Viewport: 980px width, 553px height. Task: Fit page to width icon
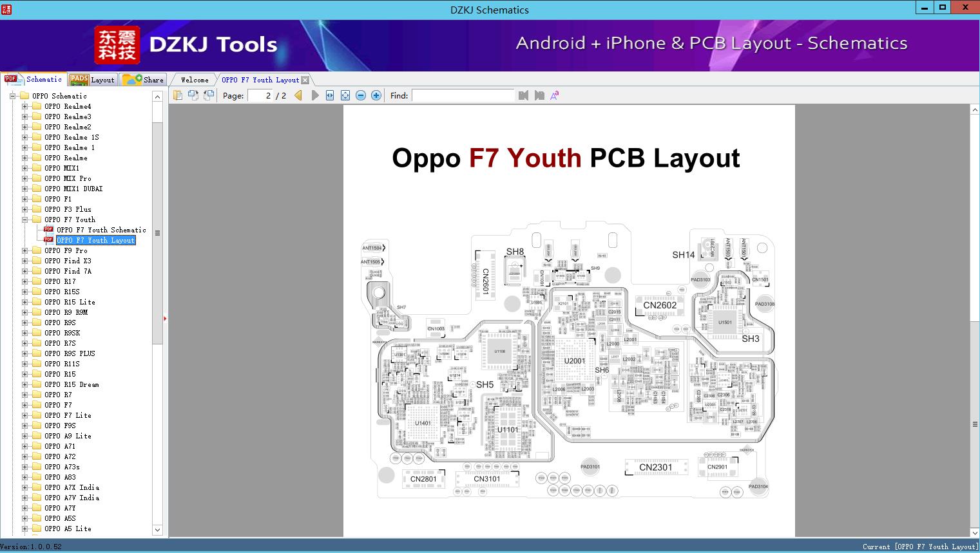point(330,95)
